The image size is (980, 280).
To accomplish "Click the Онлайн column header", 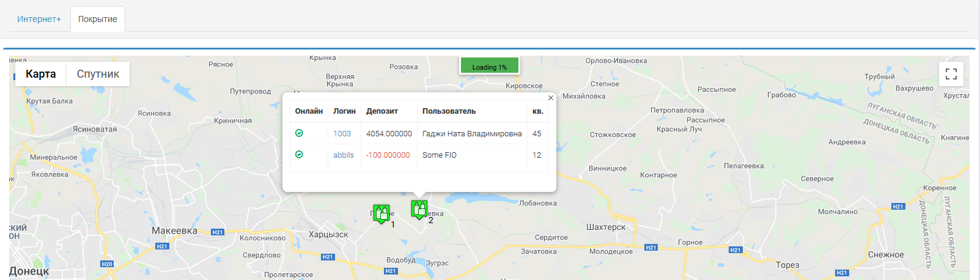I will point(309,111).
